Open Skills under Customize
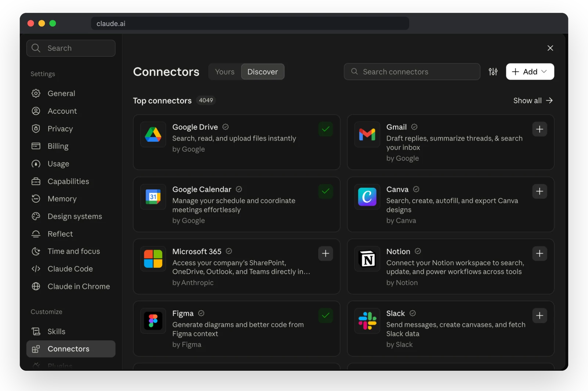 (x=71, y=332)
